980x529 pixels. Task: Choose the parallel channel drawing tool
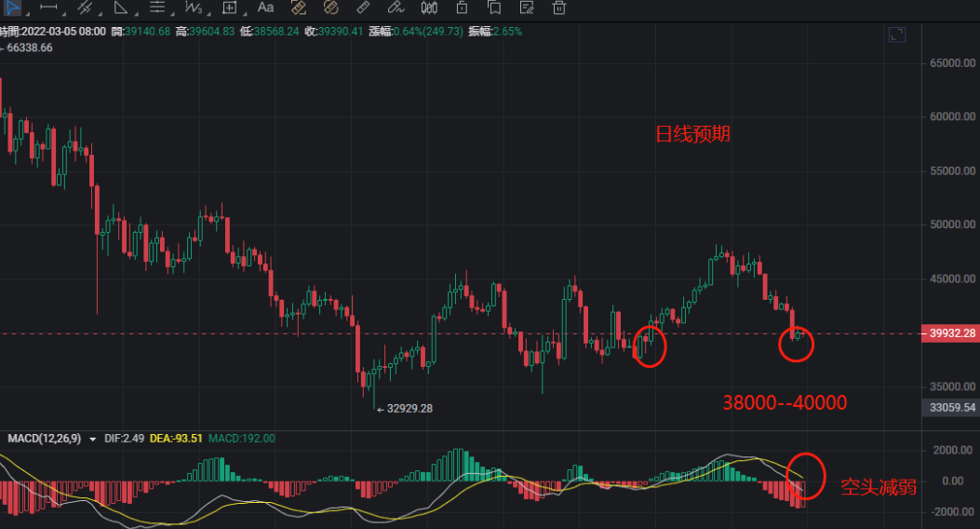(x=85, y=7)
